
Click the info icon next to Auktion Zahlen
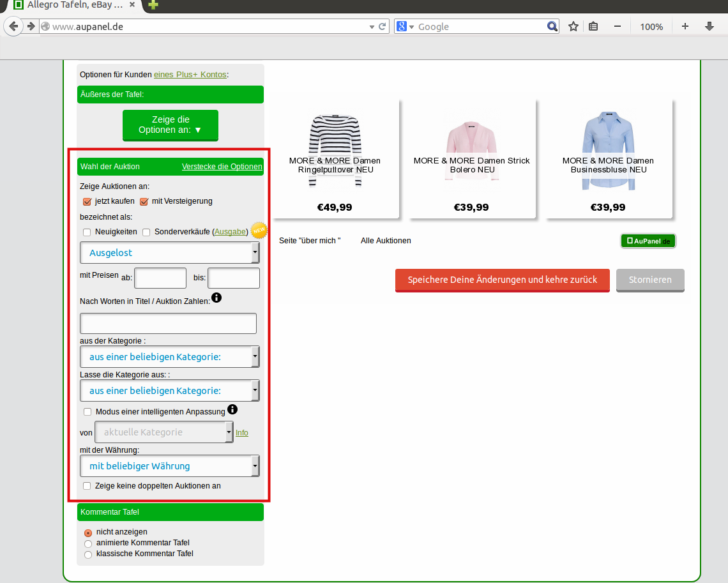click(216, 298)
